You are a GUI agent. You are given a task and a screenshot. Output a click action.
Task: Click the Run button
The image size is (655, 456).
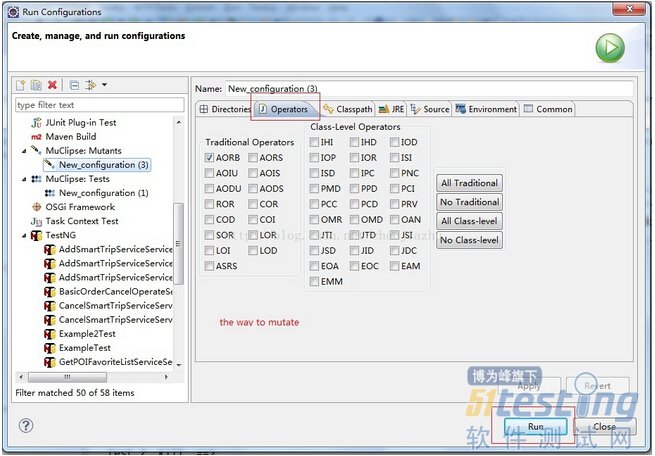tap(536, 427)
